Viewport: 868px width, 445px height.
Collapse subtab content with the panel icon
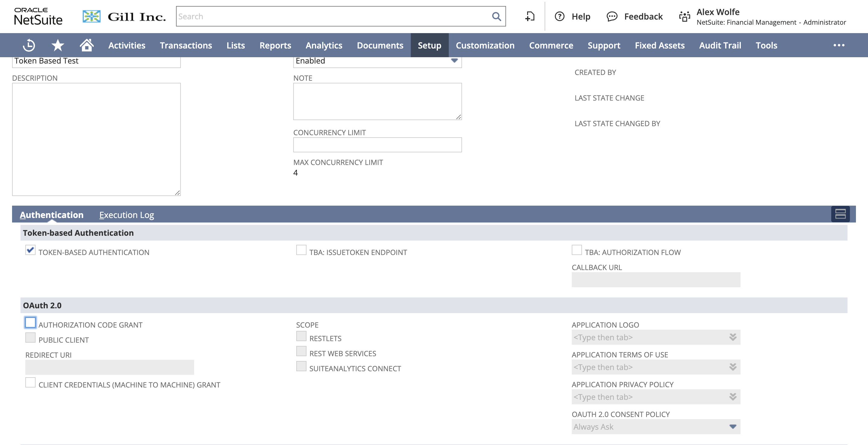tap(841, 214)
